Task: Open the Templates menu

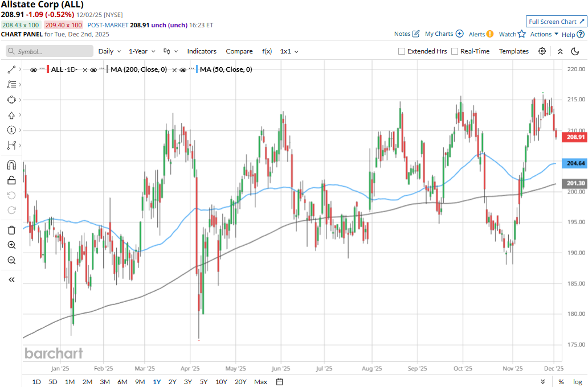Action: [514, 51]
